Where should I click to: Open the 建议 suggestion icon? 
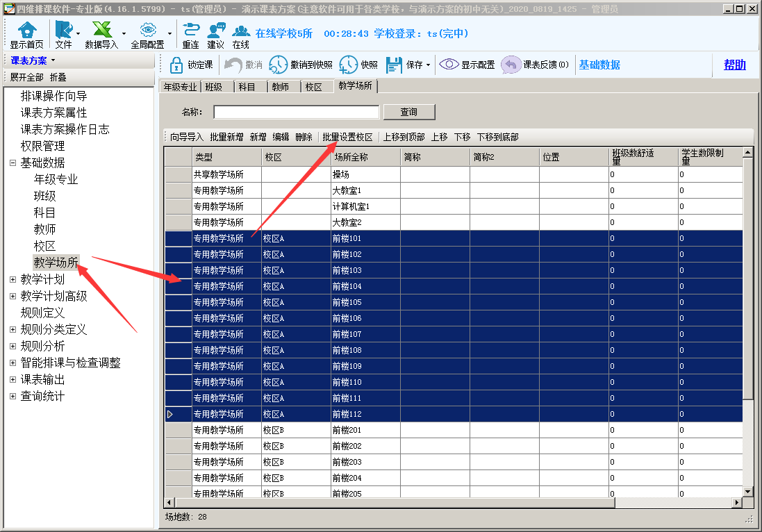click(x=216, y=31)
